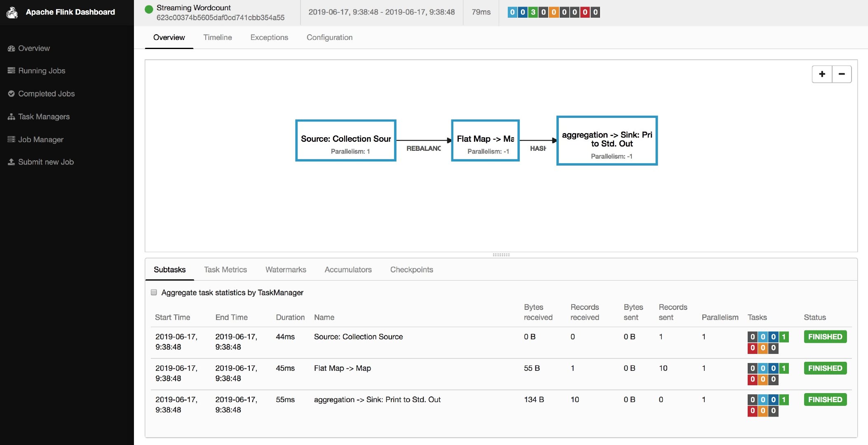Screen dimensions: 868x445
Task: Select the Source: Collection Source graph node
Action: [x=345, y=140]
